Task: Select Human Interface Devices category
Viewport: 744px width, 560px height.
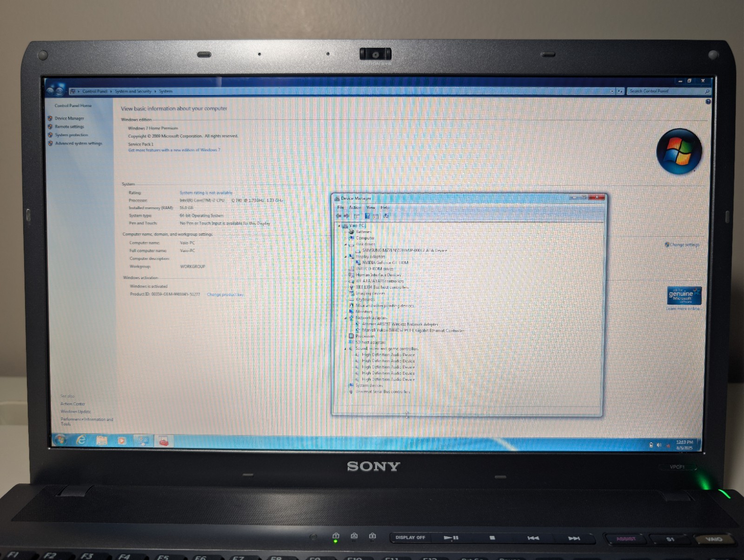Action: [x=378, y=275]
